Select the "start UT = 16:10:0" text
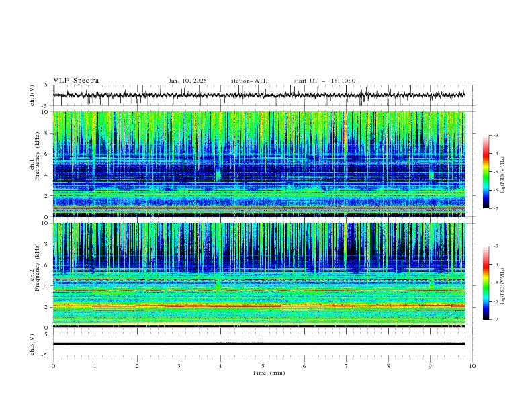 (324, 81)
